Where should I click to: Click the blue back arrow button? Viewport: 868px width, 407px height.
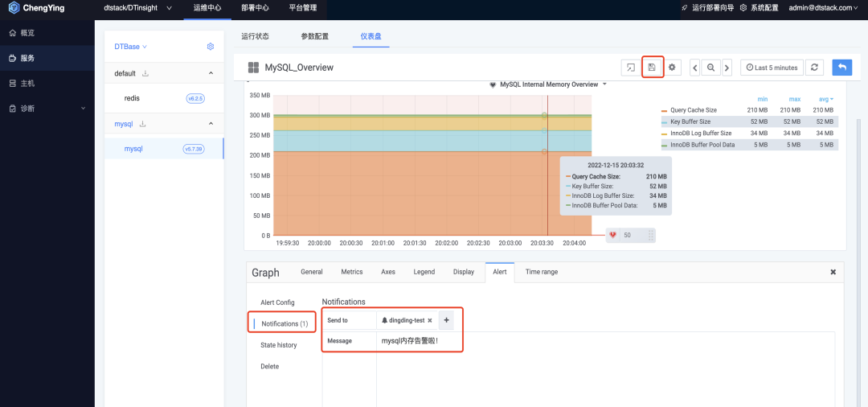tap(842, 67)
